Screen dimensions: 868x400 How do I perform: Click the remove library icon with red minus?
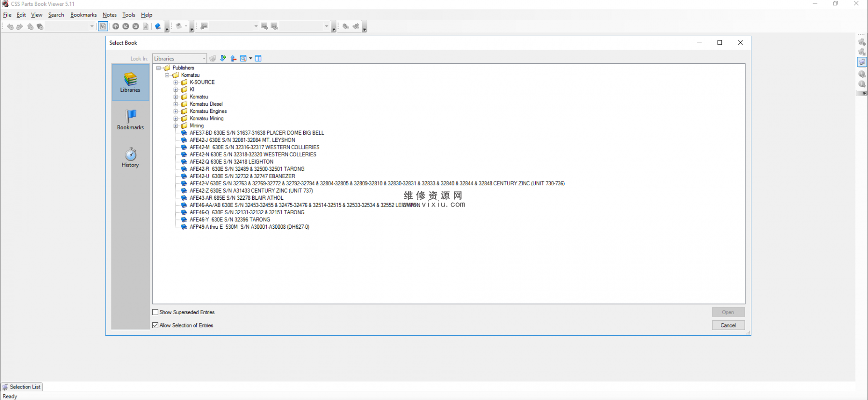click(233, 58)
